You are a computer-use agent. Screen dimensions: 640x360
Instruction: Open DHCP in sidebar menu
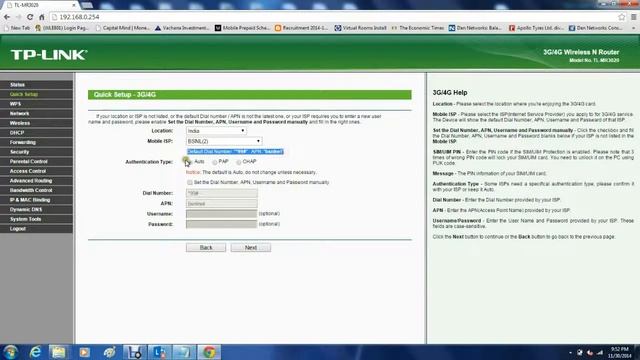pyautogui.click(x=36, y=133)
